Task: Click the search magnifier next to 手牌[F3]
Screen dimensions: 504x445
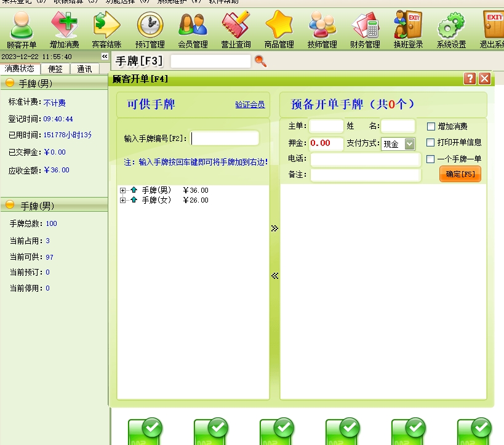Action: (x=260, y=61)
